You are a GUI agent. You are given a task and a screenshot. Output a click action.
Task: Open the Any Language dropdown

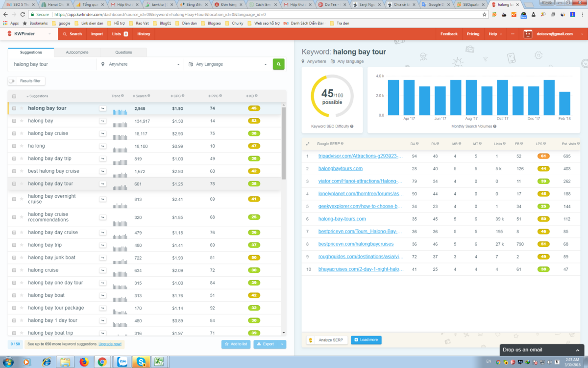pos(228,64)
